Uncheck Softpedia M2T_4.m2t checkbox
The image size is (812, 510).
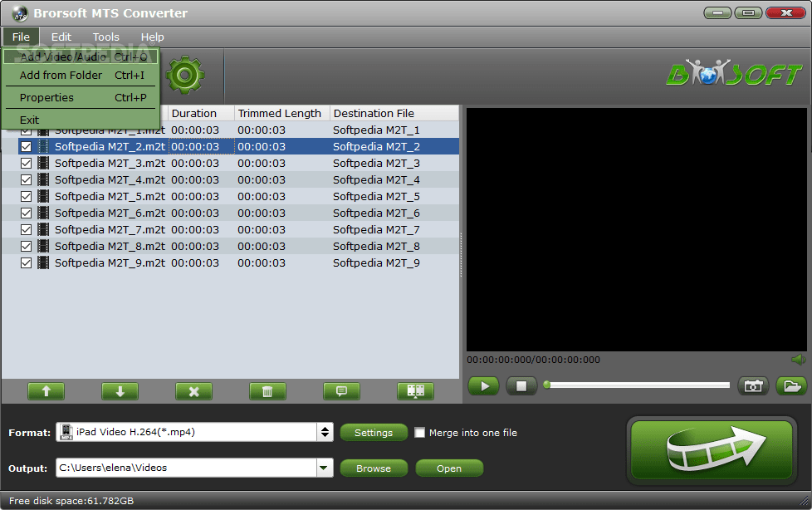26,180
